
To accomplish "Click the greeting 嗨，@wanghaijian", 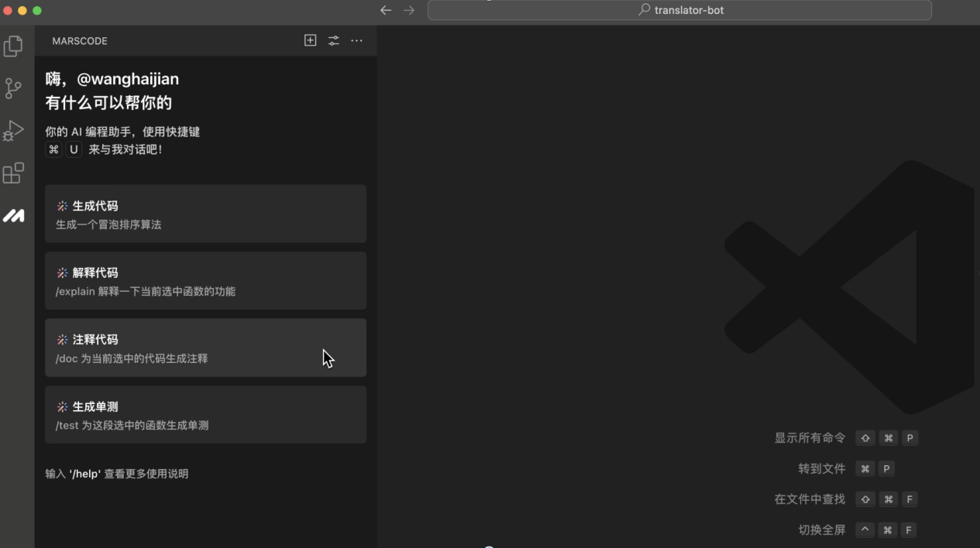I will coord(112,79).
